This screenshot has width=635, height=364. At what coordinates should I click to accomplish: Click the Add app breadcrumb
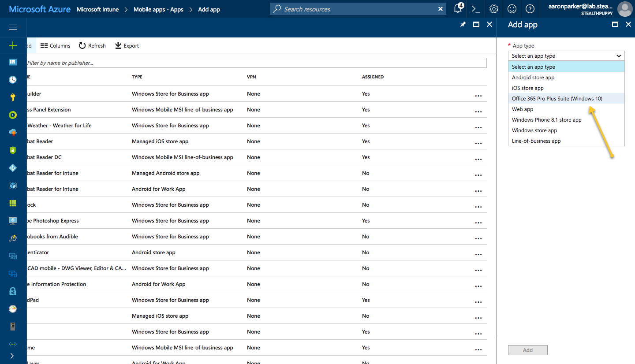click(x=209, y=9)
